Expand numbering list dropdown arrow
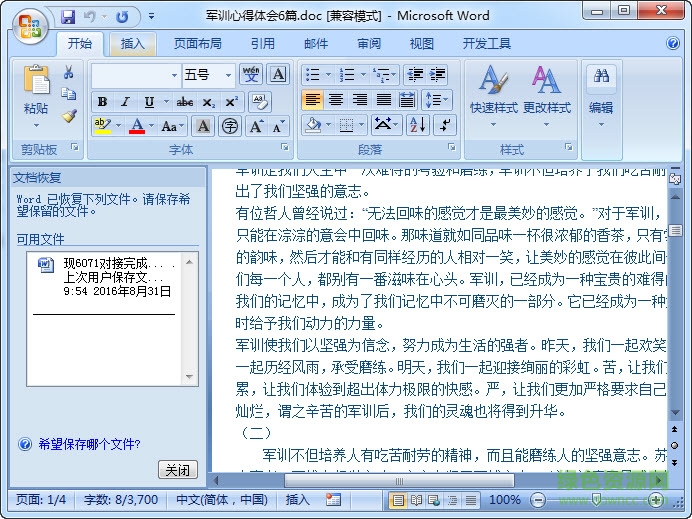 tap(363, 75)
